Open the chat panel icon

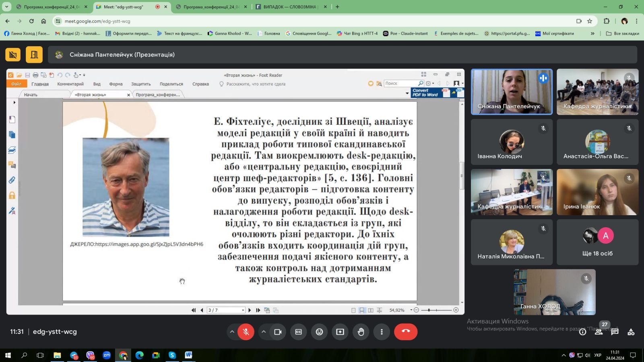coord(615,332)
